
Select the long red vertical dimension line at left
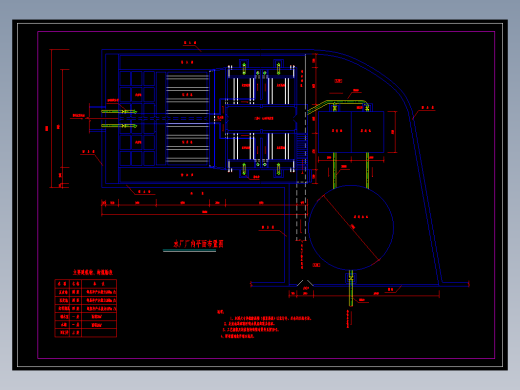click(x=52, y=118)
